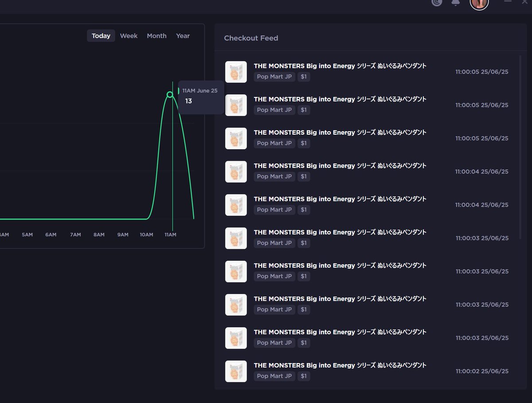
Task: Click the 5AM axis label
Action: (27, 235)
